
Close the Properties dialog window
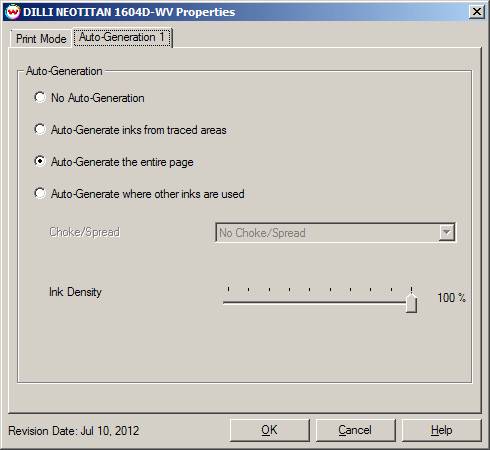click(x=477, y=12)
